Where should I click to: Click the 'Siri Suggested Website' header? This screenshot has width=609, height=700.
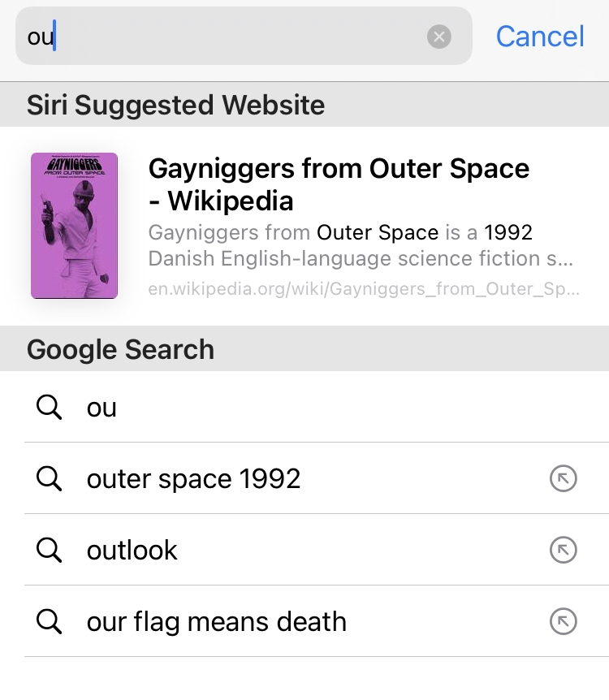click(175, 105)
